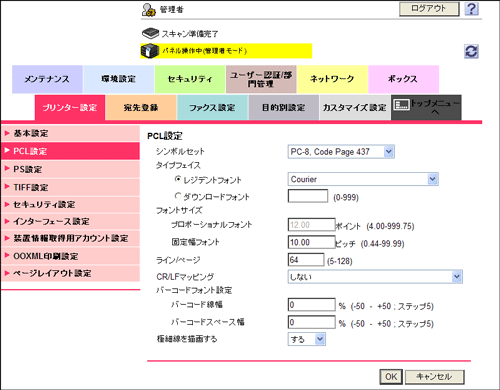Switch to カスタマイズ設定 tab
500x390 pixels.
coord(355,107)
